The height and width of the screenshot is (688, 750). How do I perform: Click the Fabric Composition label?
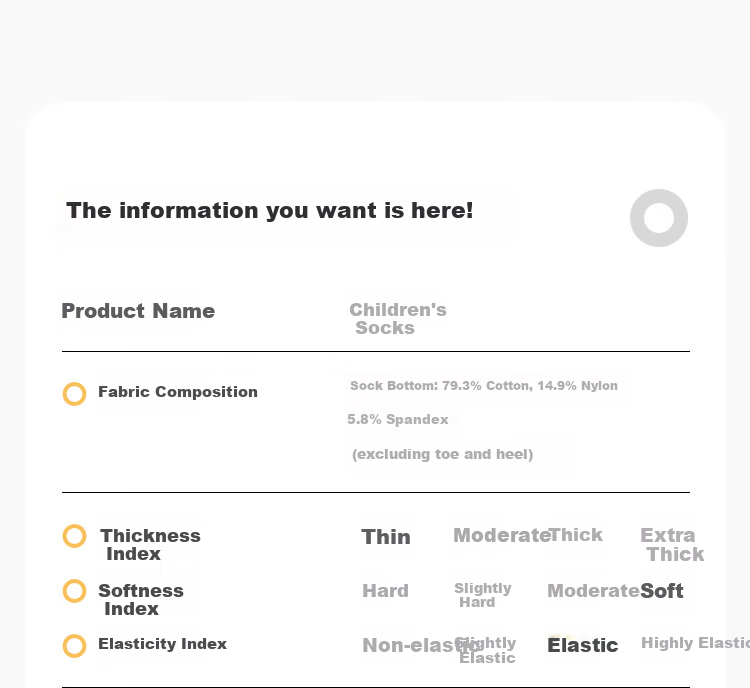coord(178,392)
